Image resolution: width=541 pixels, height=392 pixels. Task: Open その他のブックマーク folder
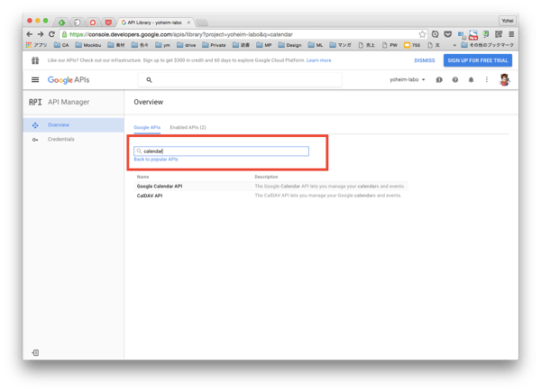click(x=488, y=45)
